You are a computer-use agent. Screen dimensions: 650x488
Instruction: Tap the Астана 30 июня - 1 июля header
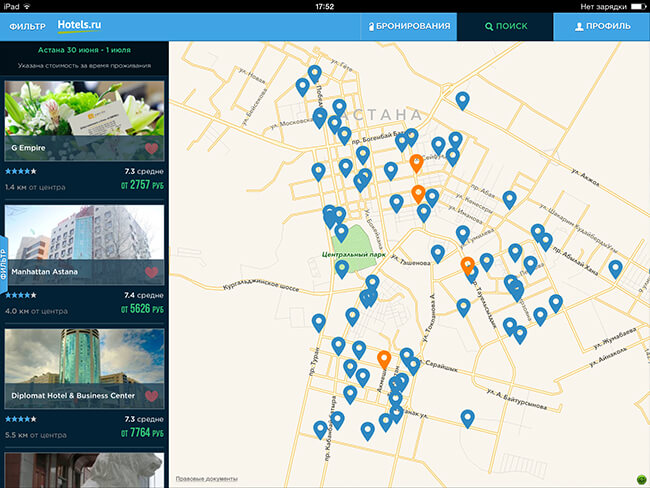(84, 50)
